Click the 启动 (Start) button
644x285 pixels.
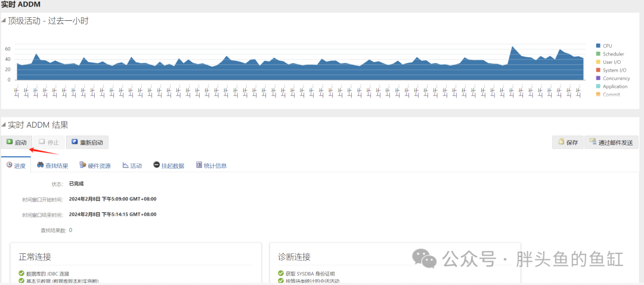pos(17,142)
